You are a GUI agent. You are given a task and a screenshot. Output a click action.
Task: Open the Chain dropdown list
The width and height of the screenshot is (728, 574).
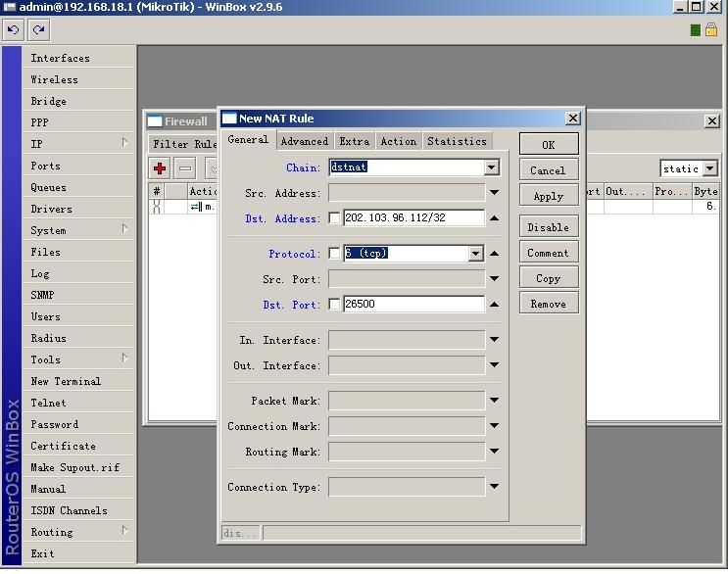pos(492,167)
